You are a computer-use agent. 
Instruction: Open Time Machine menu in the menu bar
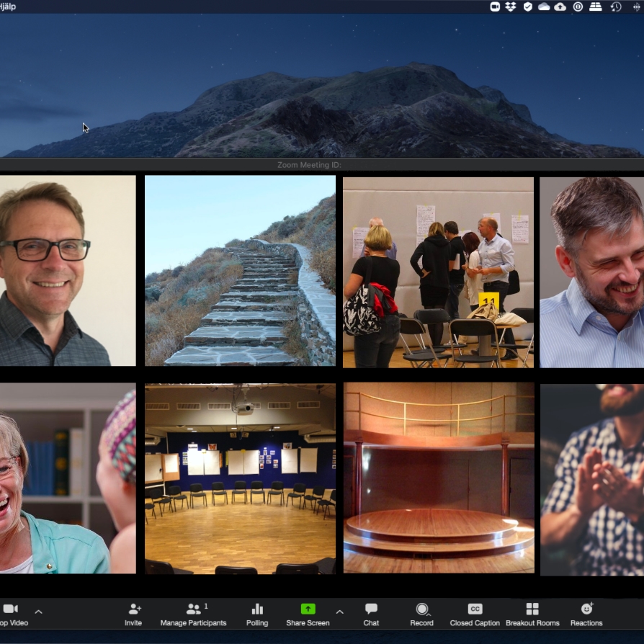pyautogui.click(x=616, y=6)
